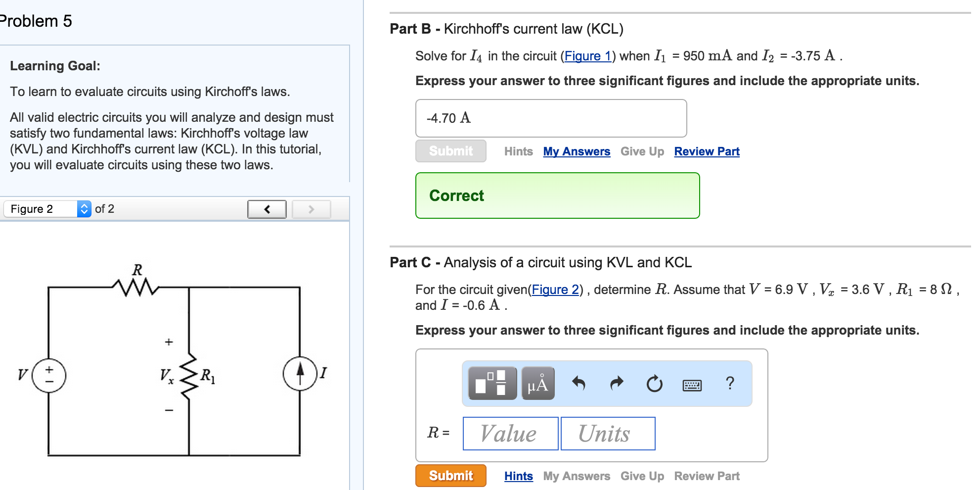Click Review Part for Part C

coord(707,476)
